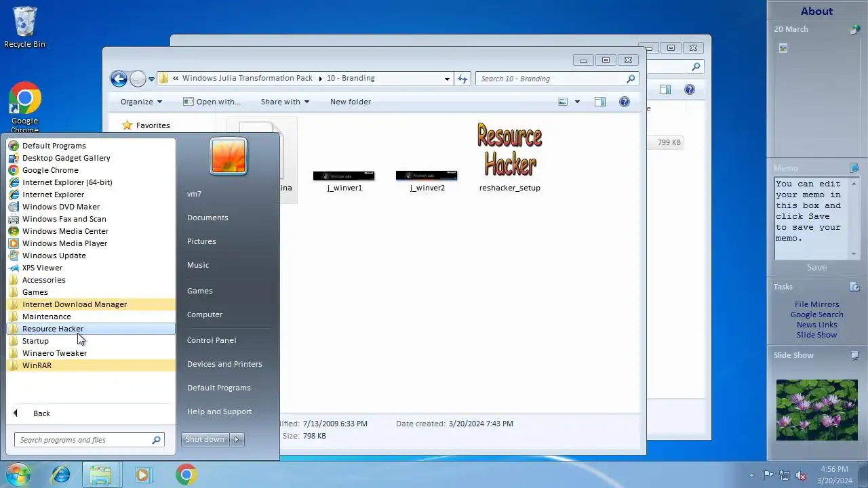Click Open with... in Explorer toolbar
868x488 pixels.
point(212,102)
